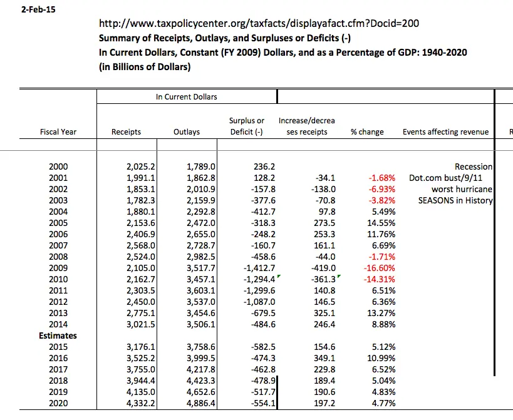Screen dimensions: 513x420
Task: Click the Receipts column header
Action: click(x=126, y=132)
